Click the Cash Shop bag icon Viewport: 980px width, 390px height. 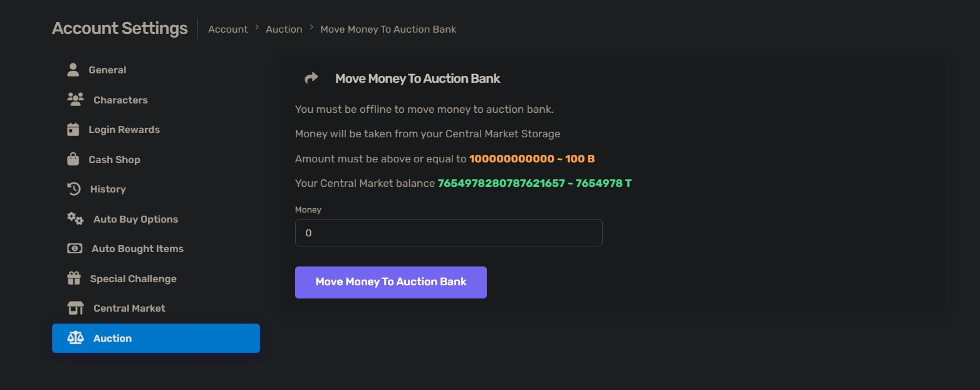click(x=73, y=159)
